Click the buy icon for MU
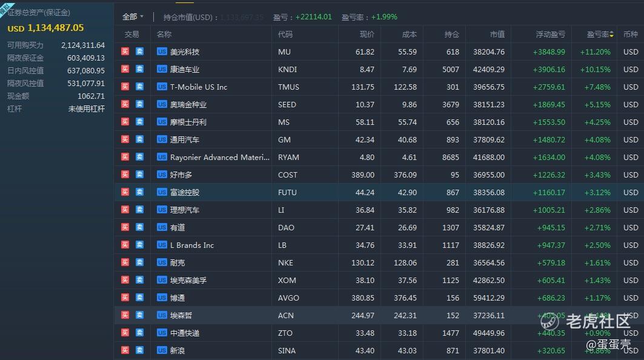 [125, 52]
